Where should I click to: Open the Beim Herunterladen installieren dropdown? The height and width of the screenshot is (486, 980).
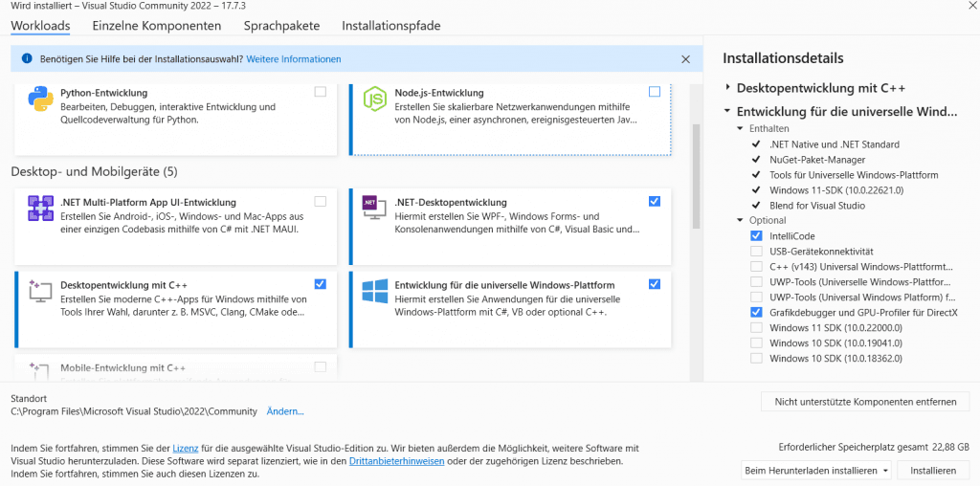point(816,471)
